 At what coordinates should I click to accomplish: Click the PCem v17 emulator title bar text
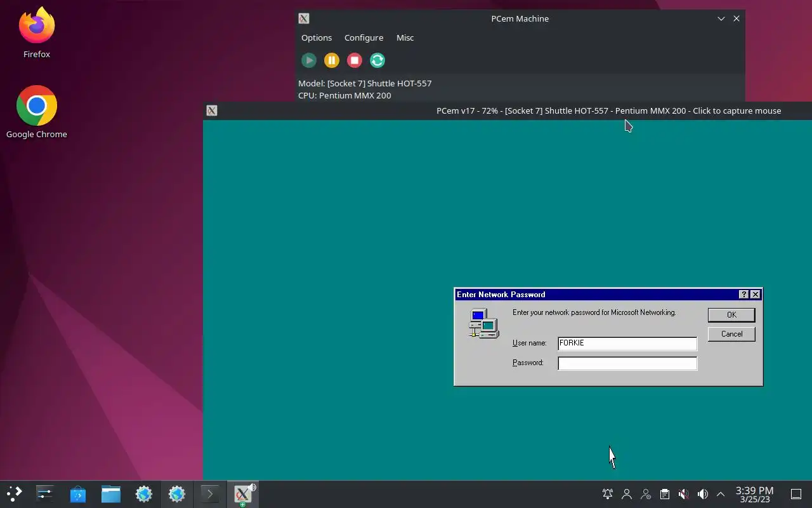tap(608, 110)
